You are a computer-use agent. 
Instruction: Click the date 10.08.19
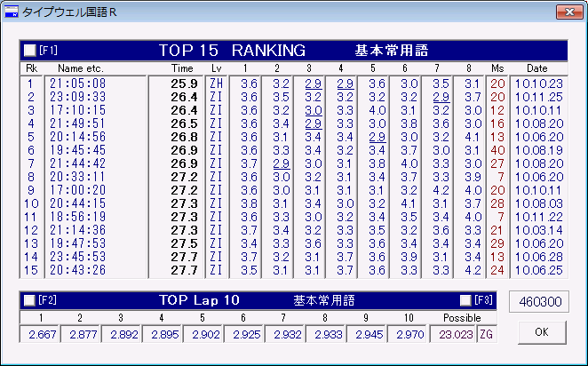[539, 150]
